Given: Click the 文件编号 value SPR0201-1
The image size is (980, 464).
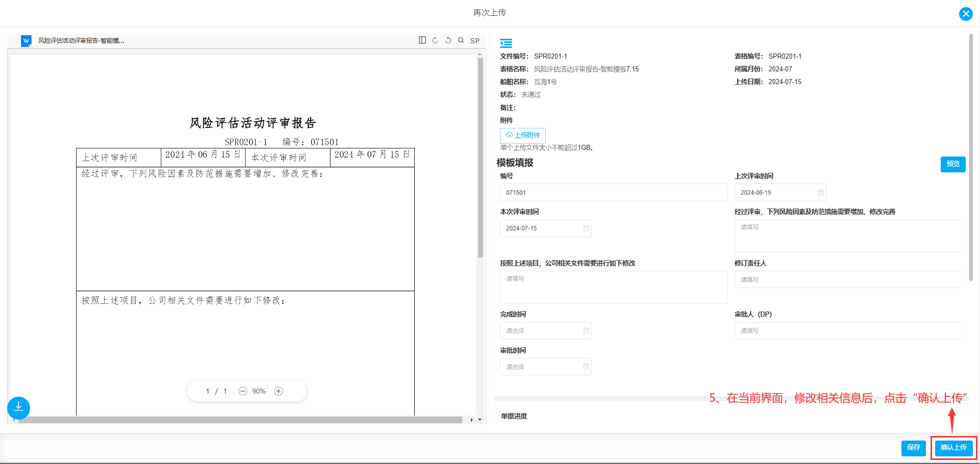Looking at the screenshot, I should pyautogui.click(x=550, y=57).
